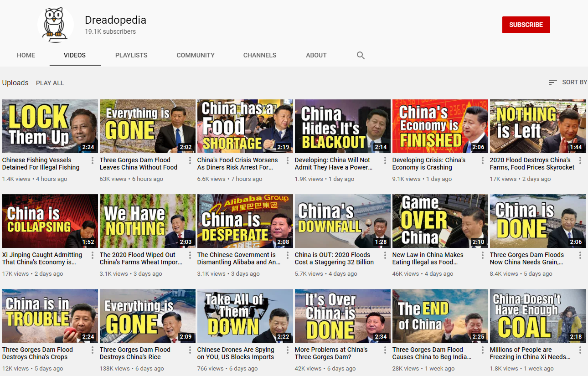588x376 pixels.
Task: Open the Uploads section heading link
Action: click(15, 82)
